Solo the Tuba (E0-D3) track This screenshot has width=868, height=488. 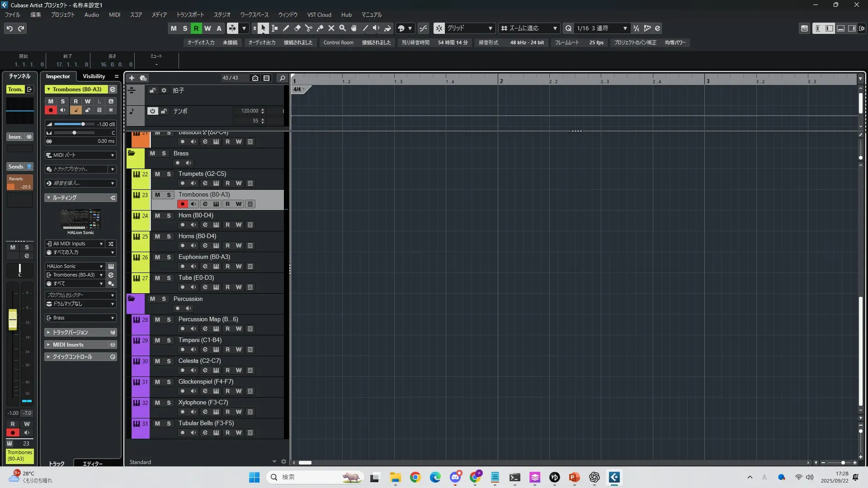[169, 278]
